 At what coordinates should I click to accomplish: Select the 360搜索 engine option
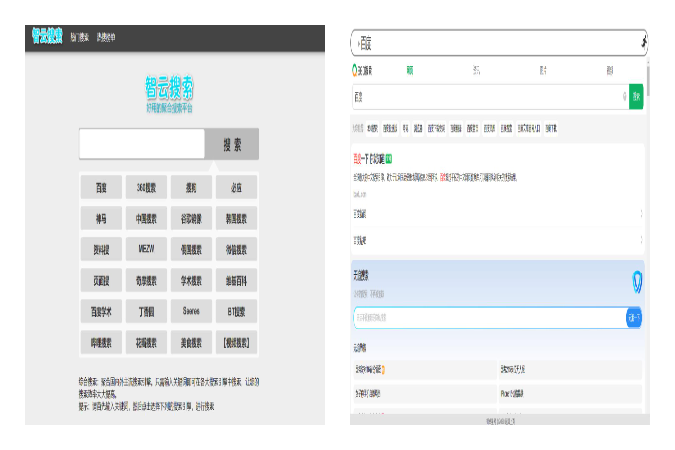(x=146, y=187)
